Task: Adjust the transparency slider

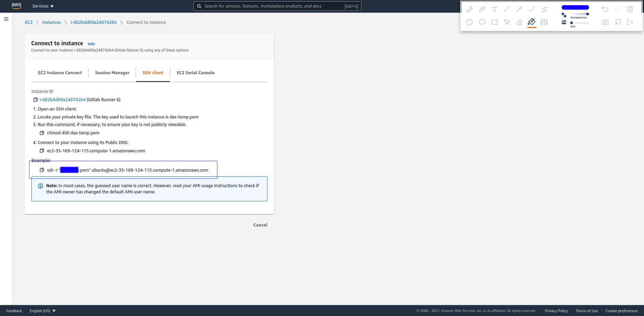Action: [x=579, y=14]
